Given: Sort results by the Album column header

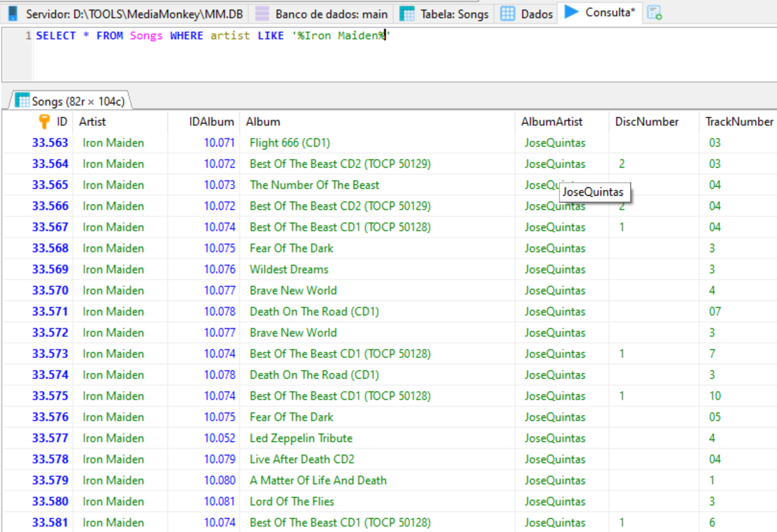Looking at the screenshot, I should pos(263,121).
